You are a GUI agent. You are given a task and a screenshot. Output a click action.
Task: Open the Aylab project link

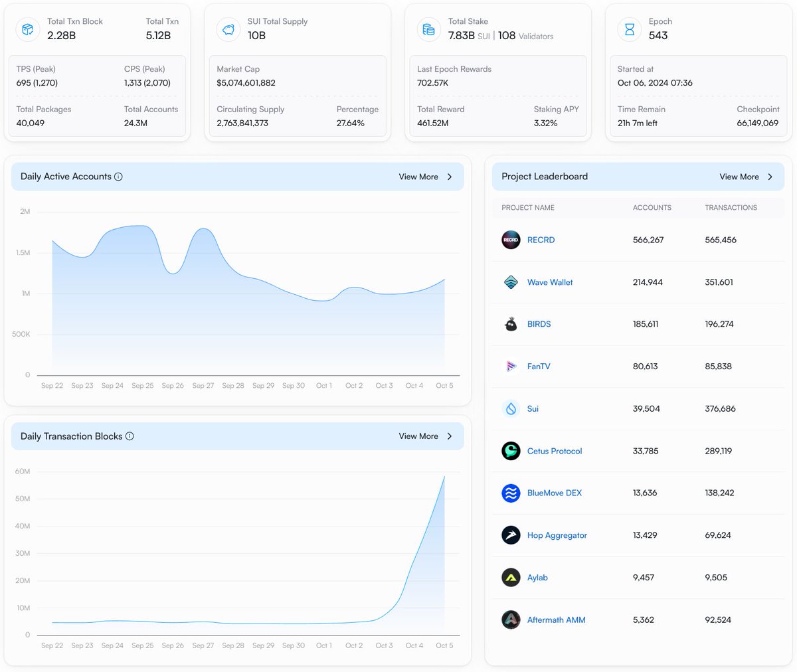point(537,578)
